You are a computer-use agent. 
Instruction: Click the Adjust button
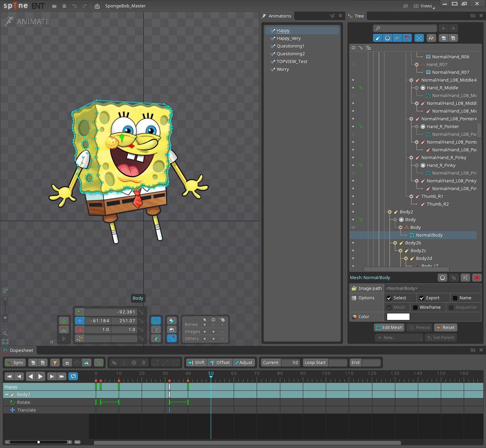point(244,363)
